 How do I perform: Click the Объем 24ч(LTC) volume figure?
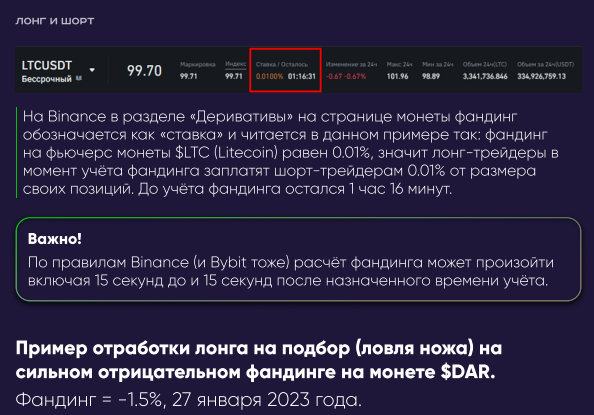485,76
